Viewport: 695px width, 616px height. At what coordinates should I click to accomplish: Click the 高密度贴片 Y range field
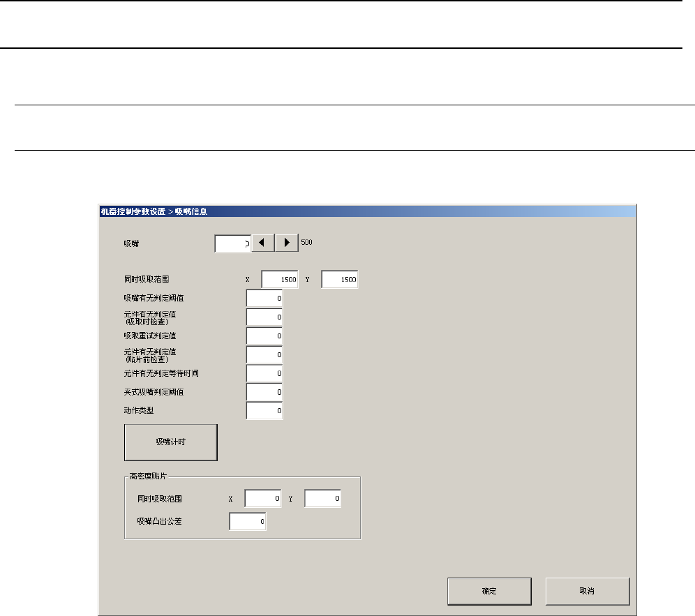click(x=322, y=499)
